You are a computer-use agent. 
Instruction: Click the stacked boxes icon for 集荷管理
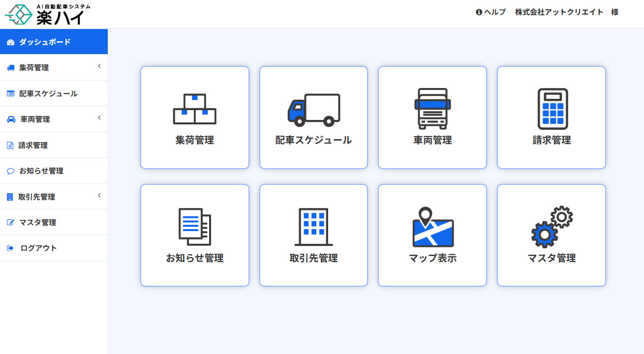tap(195, 109)
